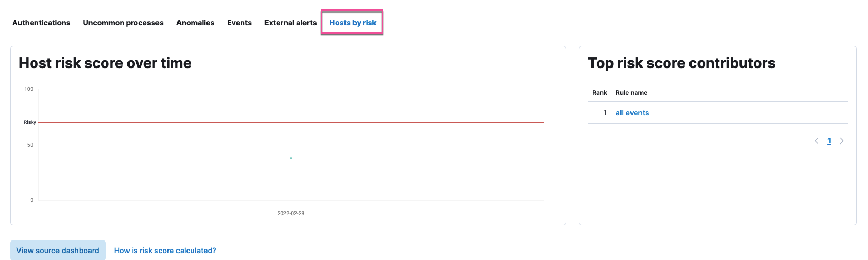The height and width of the screenshot is (260, 868).
Task: Click the Rule name column header
Action: (x=632, y=93)
